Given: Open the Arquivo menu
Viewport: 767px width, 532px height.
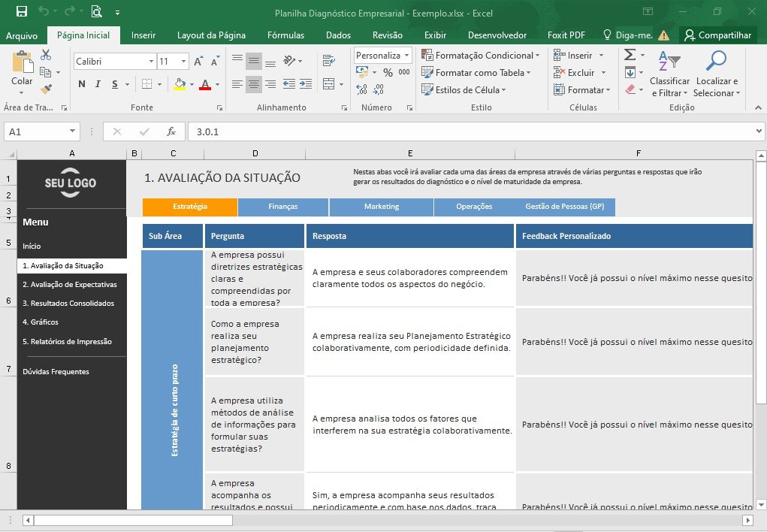Looking at the screenshot, I should (x=22, y=35).
